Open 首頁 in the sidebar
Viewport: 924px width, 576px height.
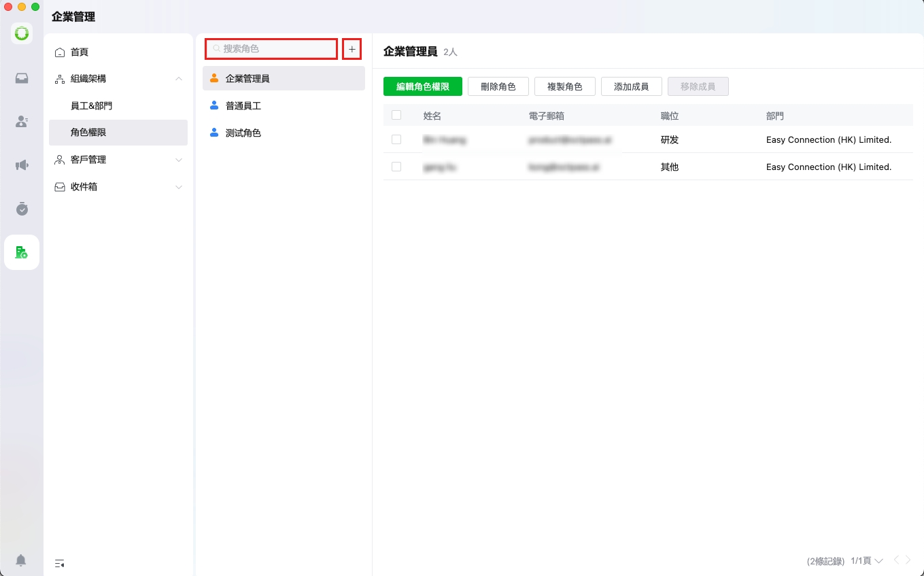(80, 52)
